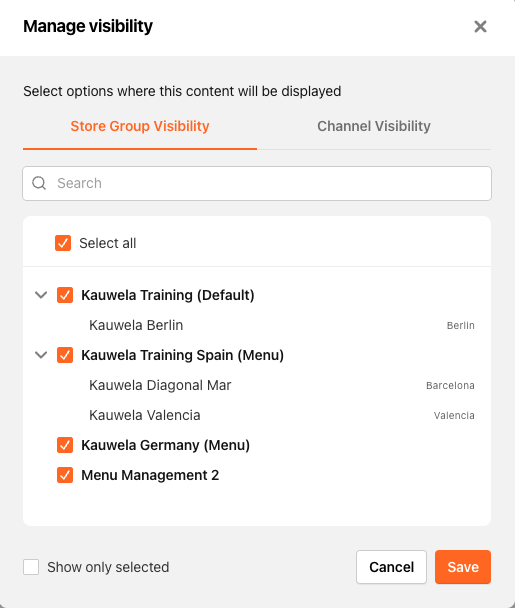Switch to Channel Visibility tab

coord(374,126)
